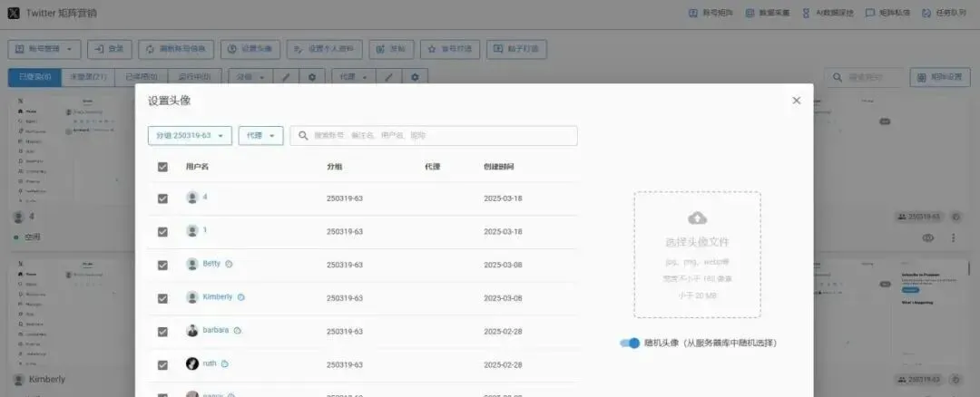
Task: Click the cloud upload icon
Action: pyautogui.click(x=698, y=218)
